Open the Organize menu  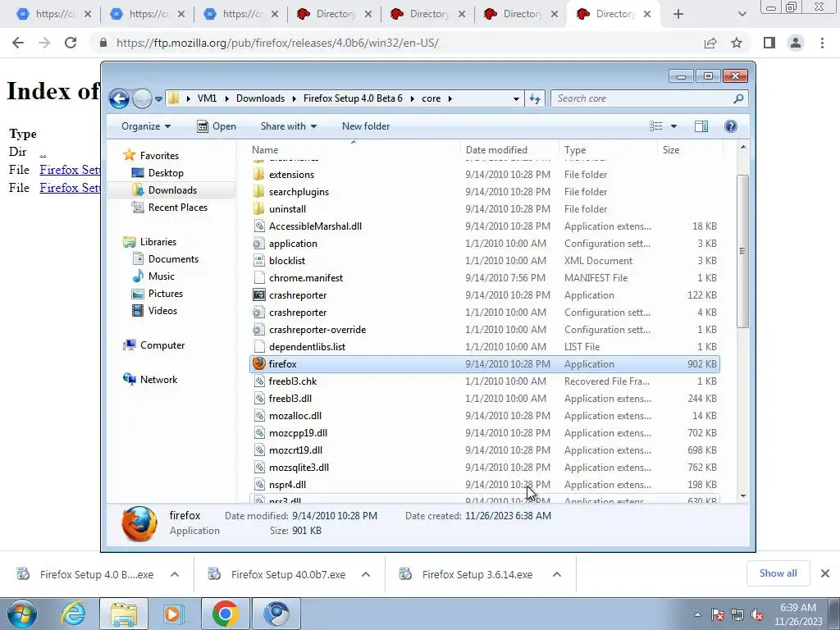(146, 126)
